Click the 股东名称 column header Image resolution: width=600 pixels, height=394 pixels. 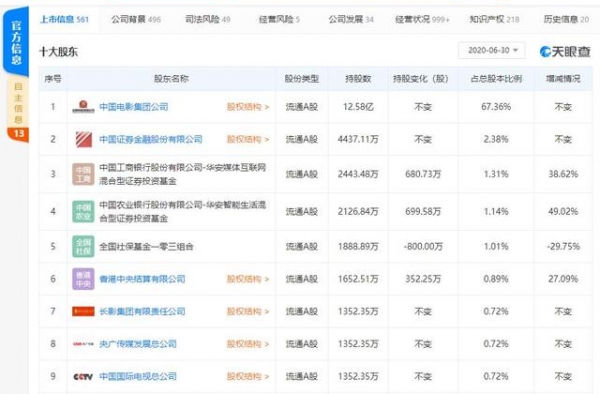point(171,79)
